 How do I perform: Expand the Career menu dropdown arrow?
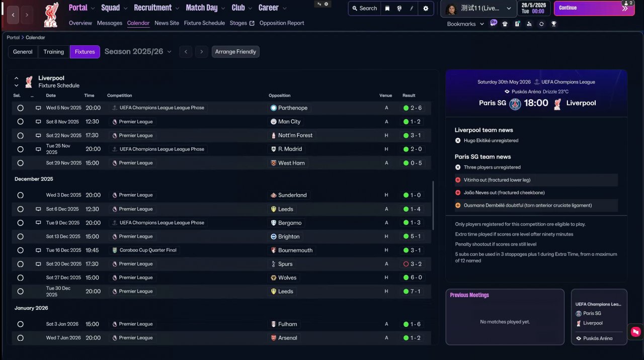pos(284,9)
